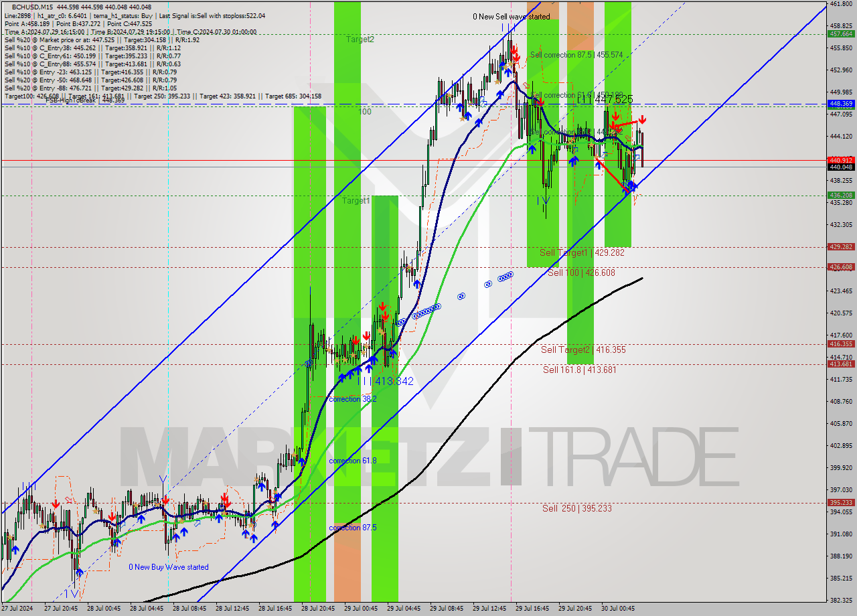Click the green 436.208 price tag
The height and width of the screenshot is (616, 857).
pyautogui.click(x=841, y=196)
